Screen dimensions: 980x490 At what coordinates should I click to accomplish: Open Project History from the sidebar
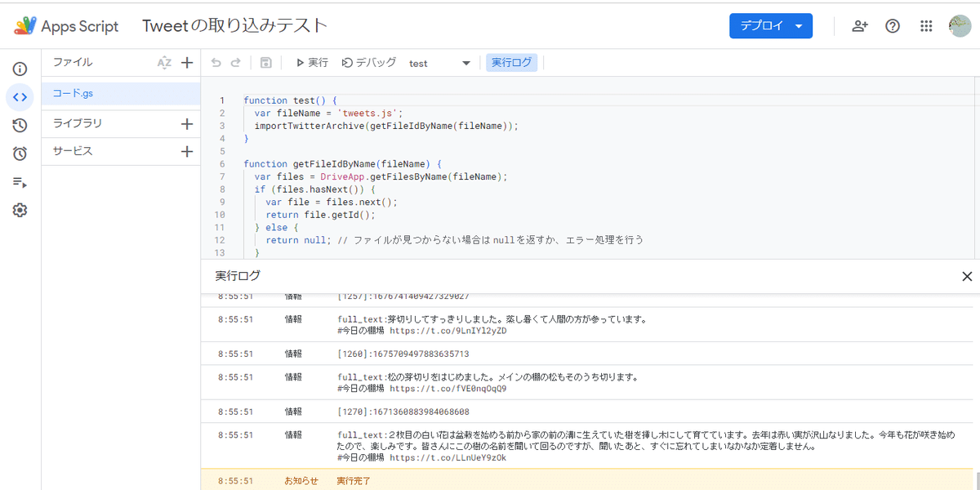pos(20,126)
